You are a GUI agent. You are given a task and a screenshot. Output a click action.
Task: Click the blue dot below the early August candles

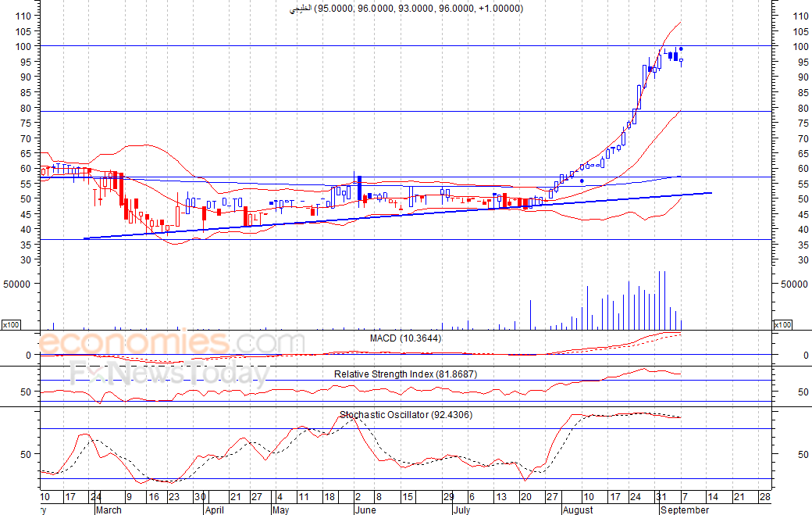(582, 181)
